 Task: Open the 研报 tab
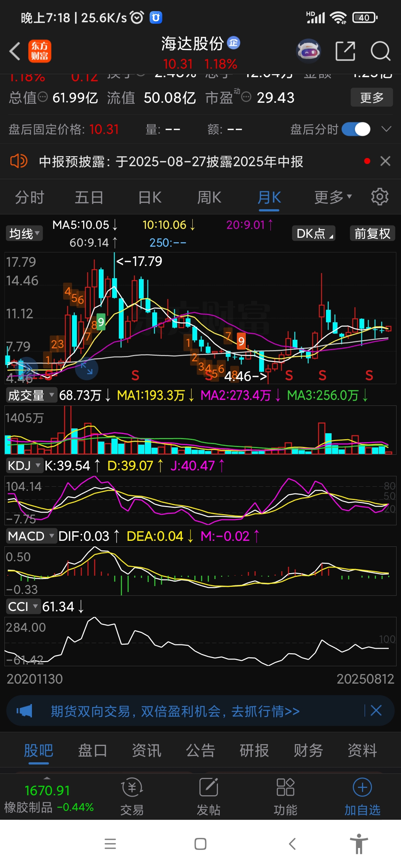point(254,750)
